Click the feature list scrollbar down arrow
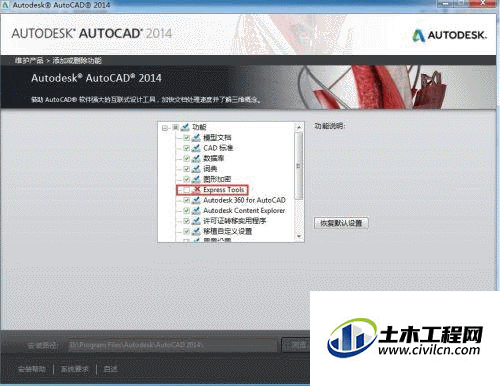The image size is (500, 386). [299, 237]
